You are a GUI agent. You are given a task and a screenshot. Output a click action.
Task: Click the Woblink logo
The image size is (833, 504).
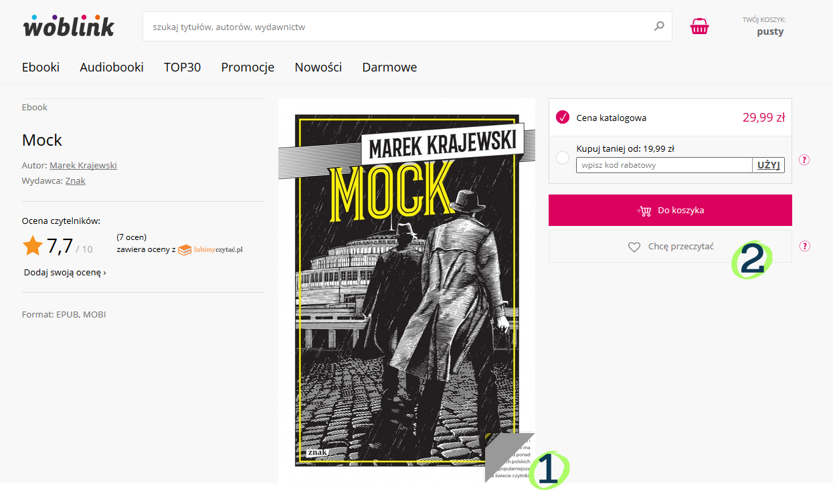[68, 25]
